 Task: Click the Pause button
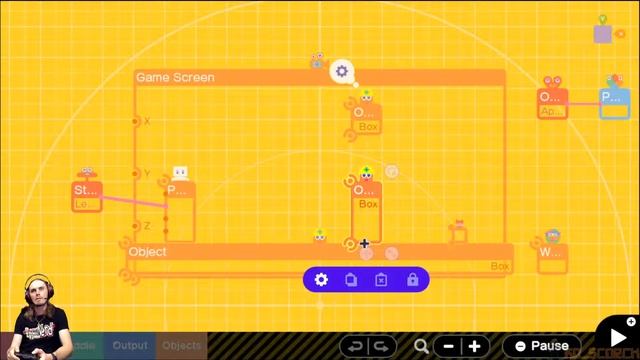tap(542, 346)
